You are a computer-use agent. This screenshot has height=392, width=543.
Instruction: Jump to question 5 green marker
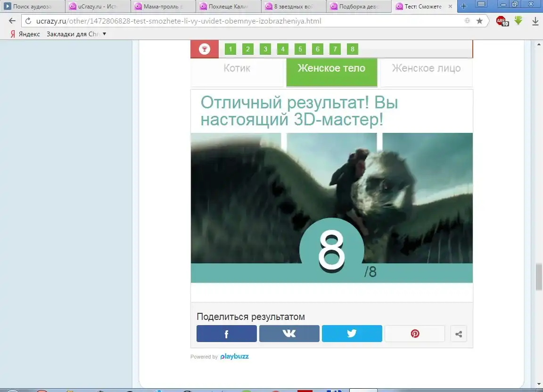pos(300,49)
